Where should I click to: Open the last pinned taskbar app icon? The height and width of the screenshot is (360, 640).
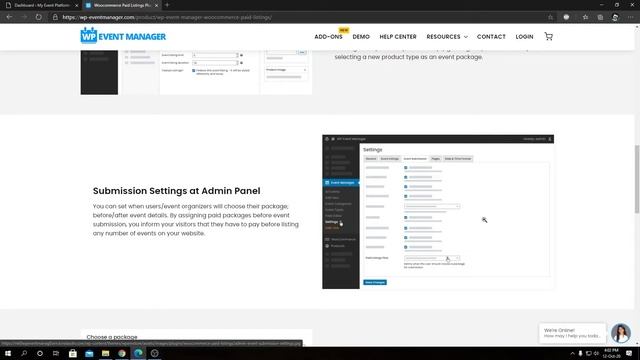pyautogui.click(x=154, y=353)
